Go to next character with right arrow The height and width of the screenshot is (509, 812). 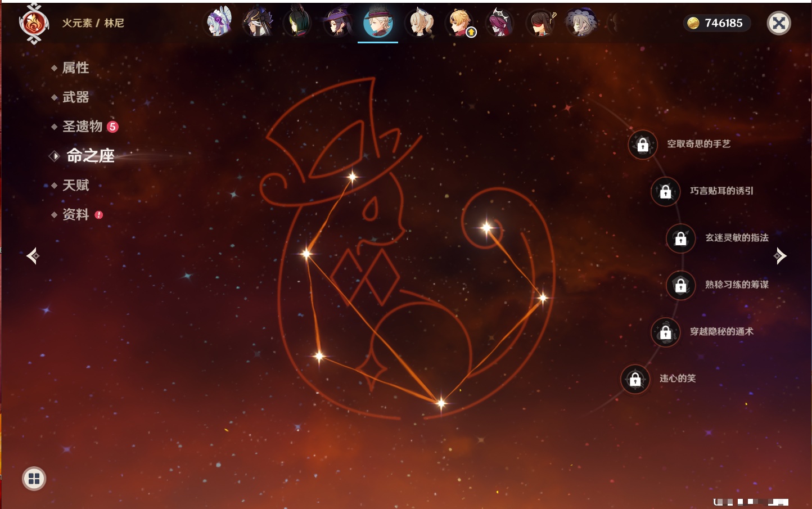pyautogui.click(x=780, y=256)
